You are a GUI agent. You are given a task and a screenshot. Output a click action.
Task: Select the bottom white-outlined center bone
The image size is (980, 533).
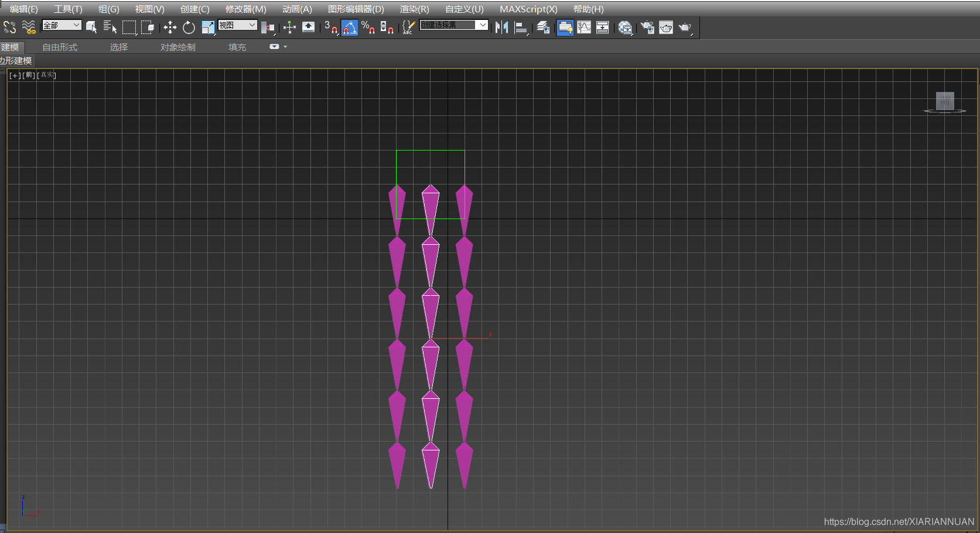(431, 466)
